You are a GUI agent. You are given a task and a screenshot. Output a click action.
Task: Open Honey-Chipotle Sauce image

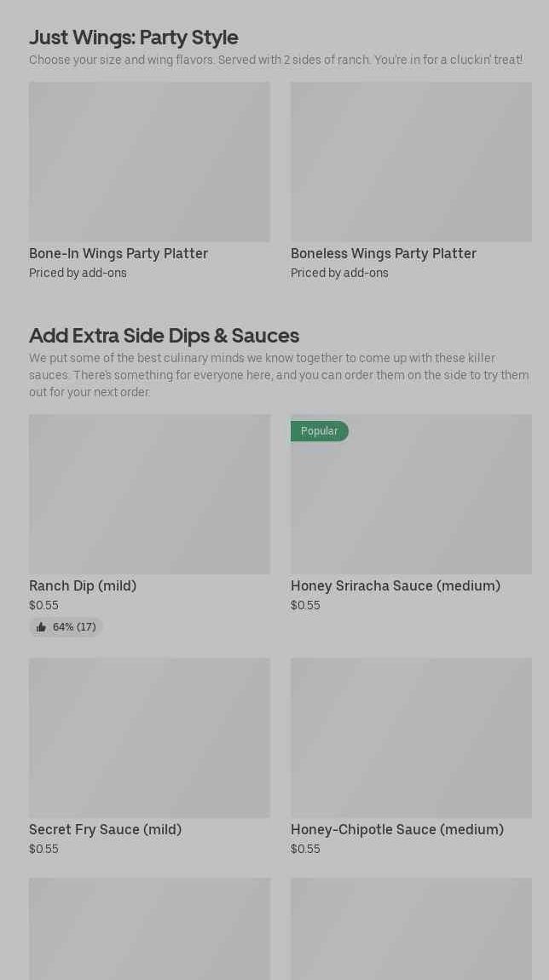pyautogui.click(x=411, y=737)
